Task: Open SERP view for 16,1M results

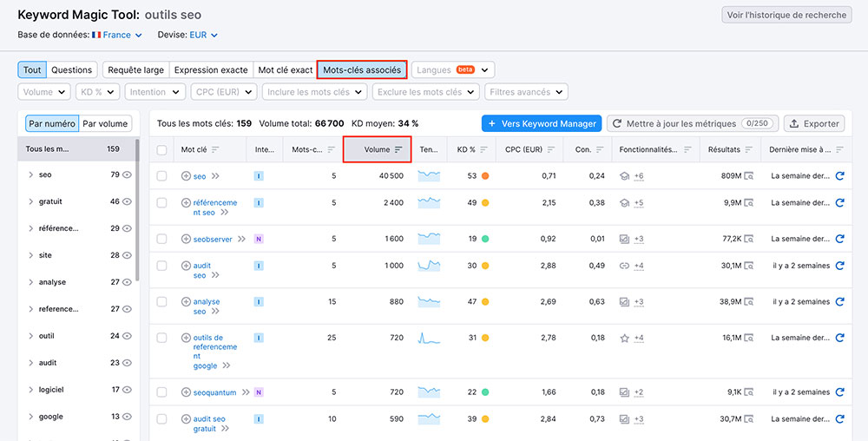Action: [749, 338]
